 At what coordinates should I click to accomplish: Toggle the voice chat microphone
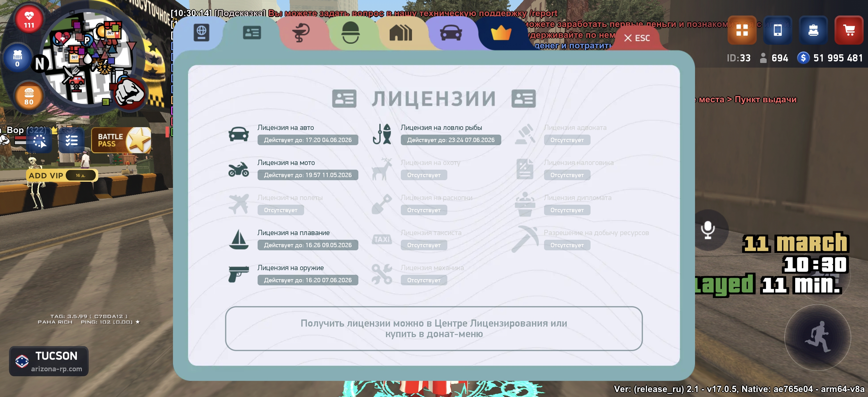pos(708,230)
